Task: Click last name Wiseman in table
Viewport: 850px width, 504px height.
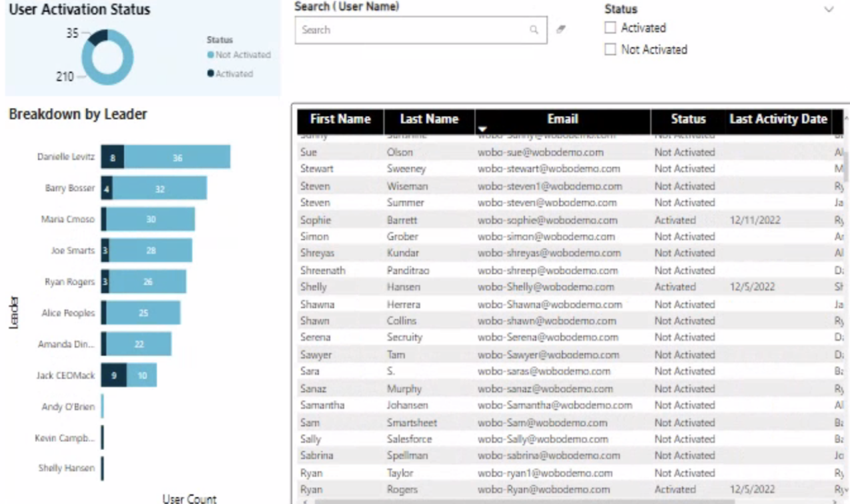Action: [x=407, y=186]
